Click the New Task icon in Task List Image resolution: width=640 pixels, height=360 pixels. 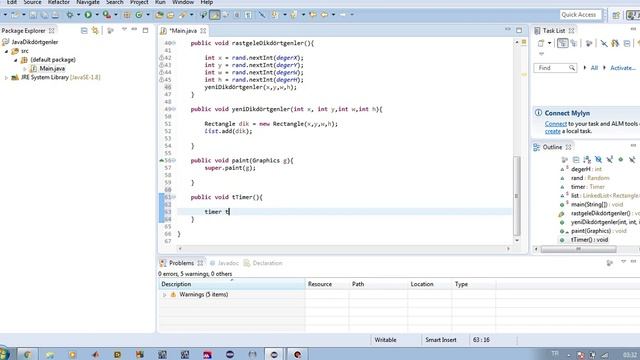point(541,43)
